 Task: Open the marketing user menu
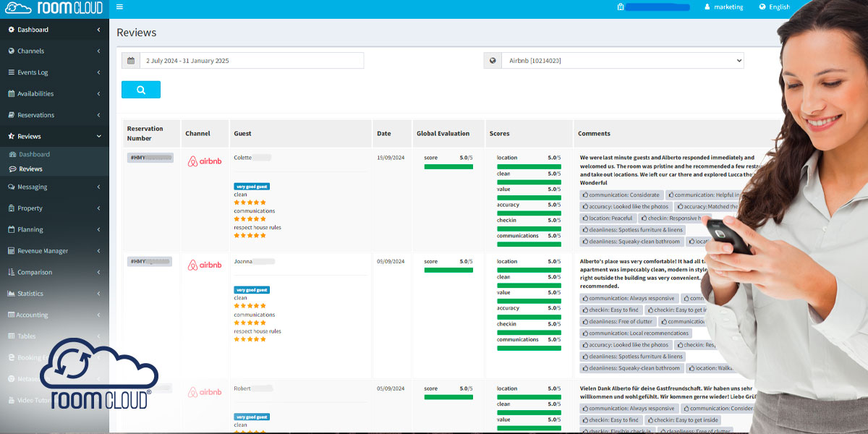coord(724,7)
